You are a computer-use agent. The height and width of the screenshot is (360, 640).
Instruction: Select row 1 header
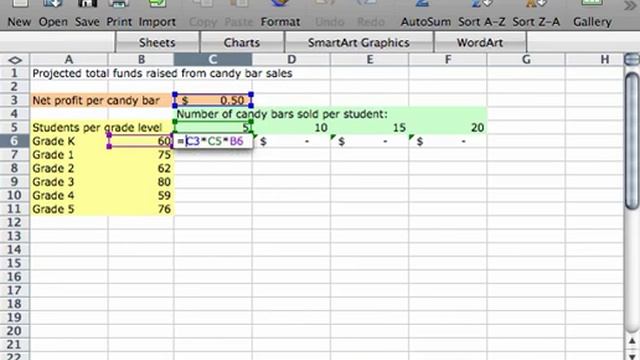(x=15, y=73)
